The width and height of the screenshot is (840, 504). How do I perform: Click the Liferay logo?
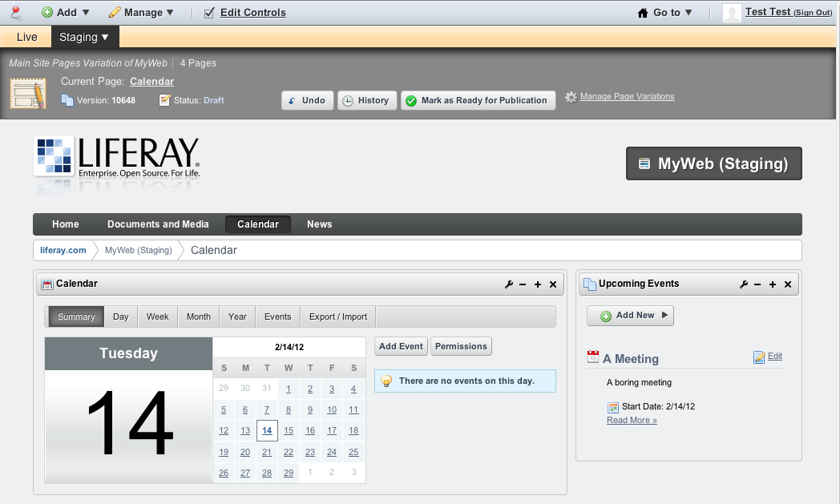tap(117, 158)
